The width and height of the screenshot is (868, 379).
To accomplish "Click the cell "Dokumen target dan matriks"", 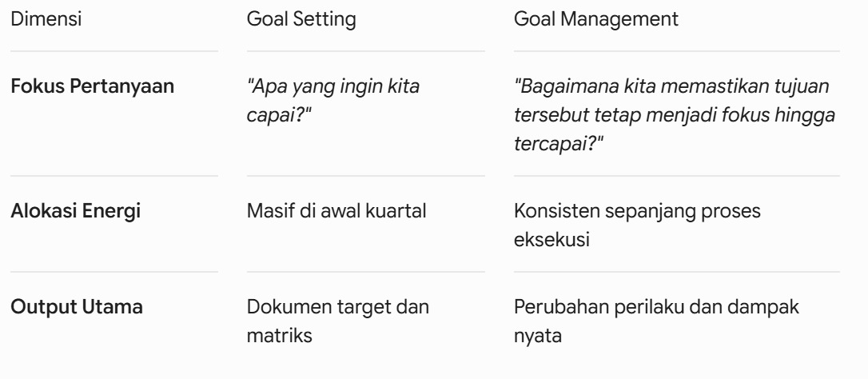I will pos(337,321).
